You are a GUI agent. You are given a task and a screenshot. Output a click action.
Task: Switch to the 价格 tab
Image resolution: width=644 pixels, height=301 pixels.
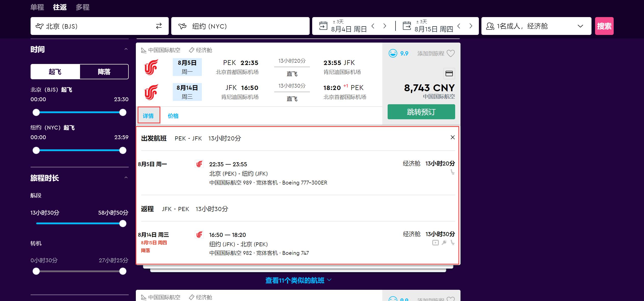(x=173, y=116)
